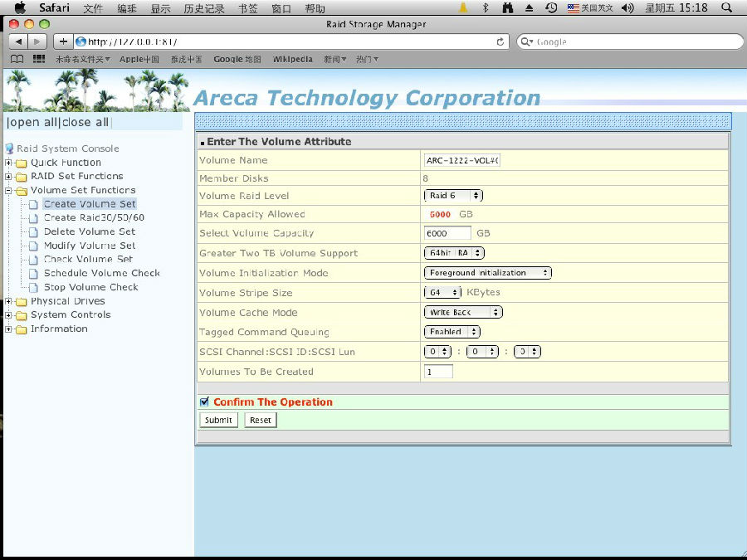Expand the Information tree node

coord(8,329)
